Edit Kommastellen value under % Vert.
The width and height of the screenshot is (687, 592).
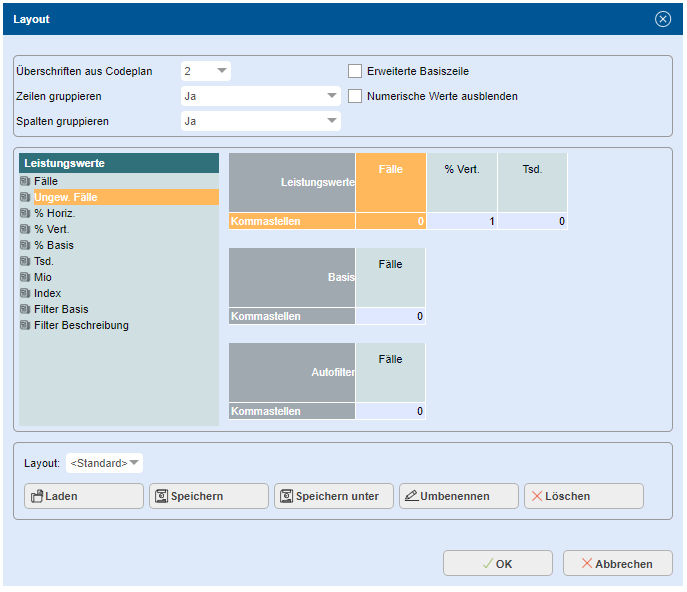tap(461, 221)
